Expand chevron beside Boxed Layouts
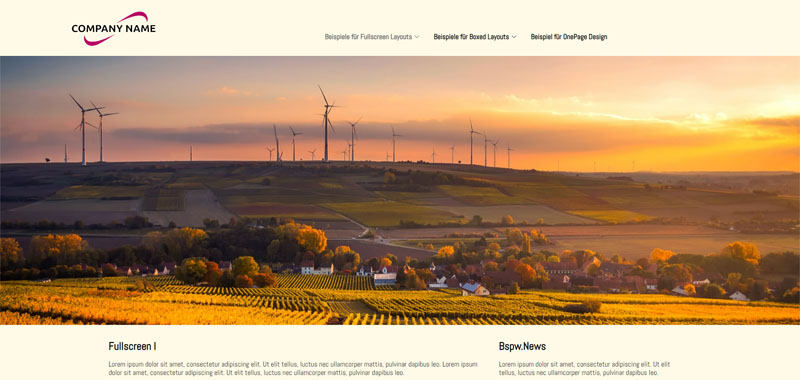Screen dimensions: 800x380 (514, 37)
